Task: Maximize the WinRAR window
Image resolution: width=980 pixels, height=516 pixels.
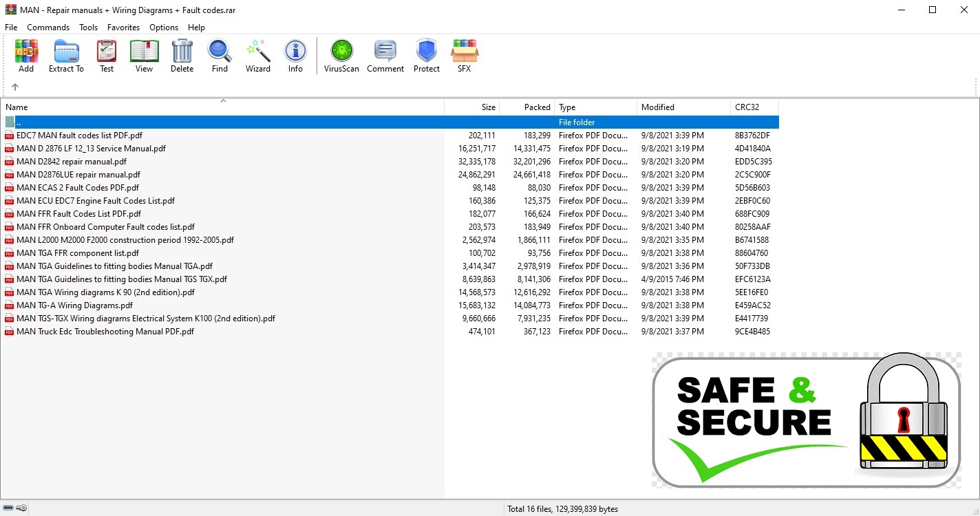Action: pyautogui.click(x=933, y=10)
